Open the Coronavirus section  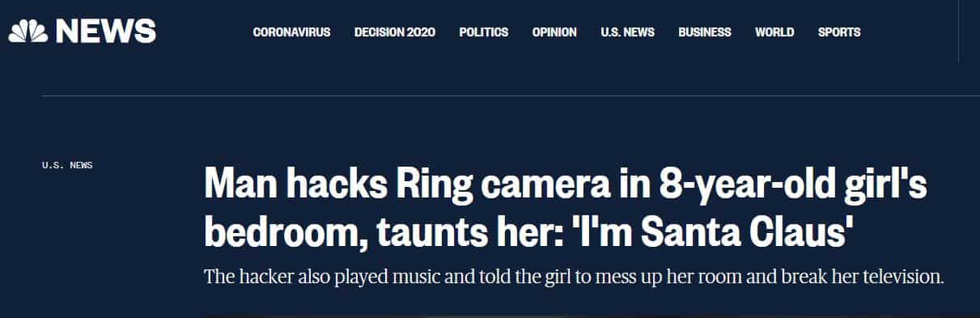tap(291, 32)
